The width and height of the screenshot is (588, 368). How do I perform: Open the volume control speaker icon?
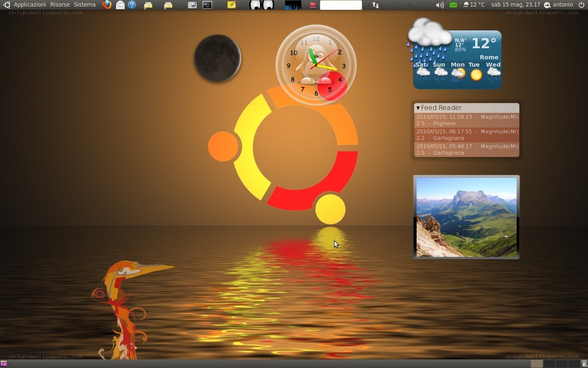click(x=440, y=5)
